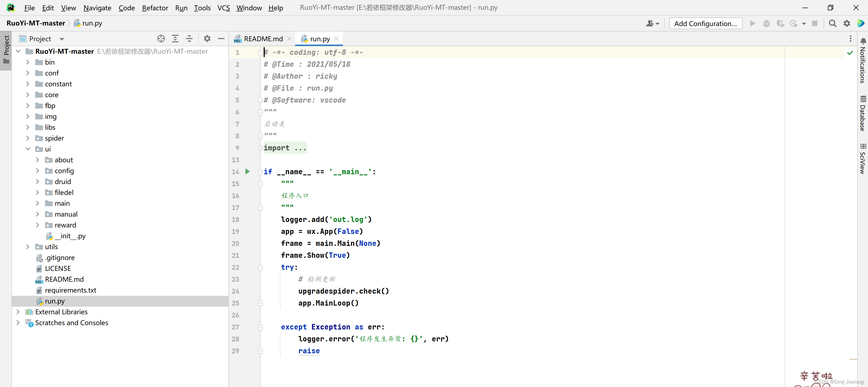
Task: Click the green inspection checkmark
Action: point(850,53)
